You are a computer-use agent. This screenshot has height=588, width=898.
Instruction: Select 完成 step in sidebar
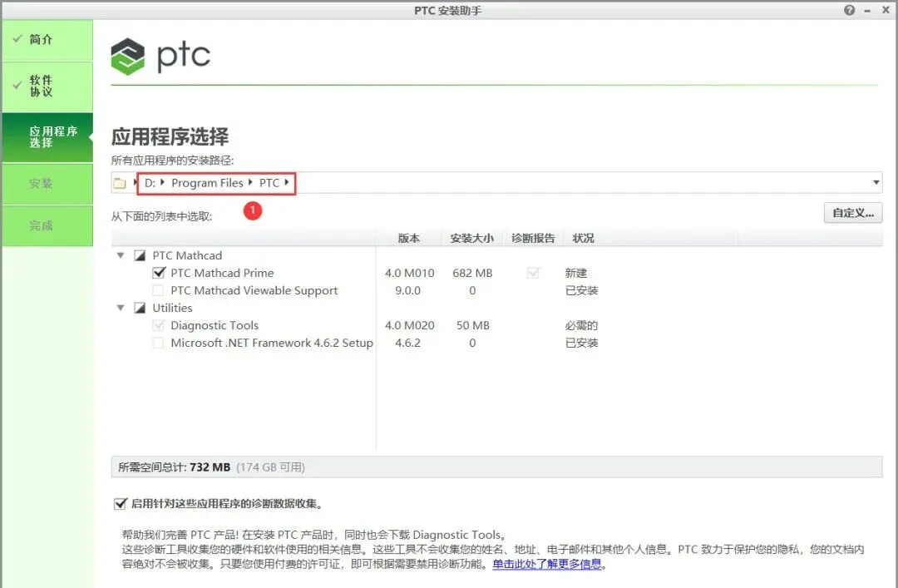[47, 225]
